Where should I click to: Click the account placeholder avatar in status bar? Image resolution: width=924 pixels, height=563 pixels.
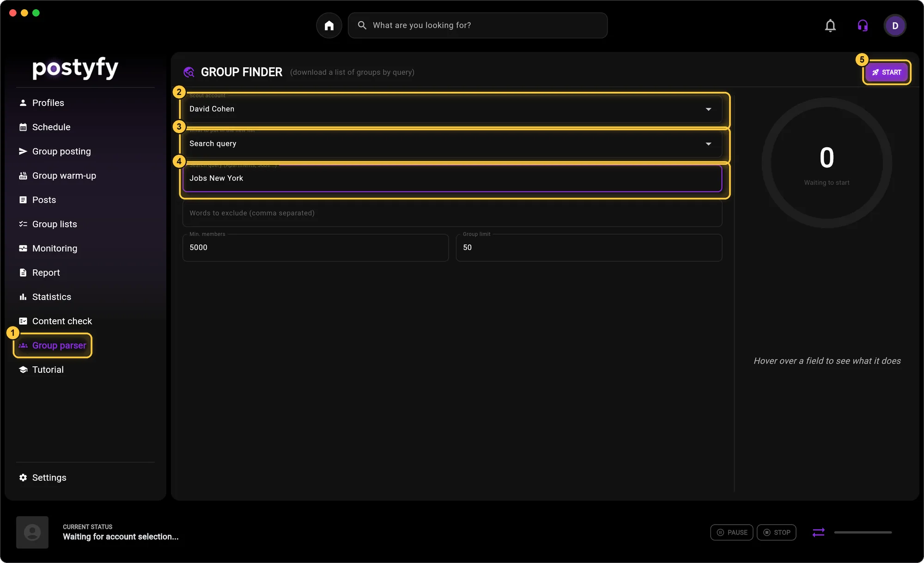32,533
